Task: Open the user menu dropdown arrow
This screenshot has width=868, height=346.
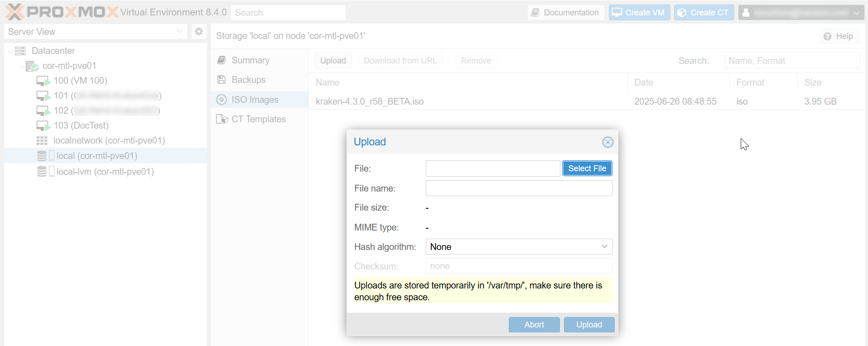Action: 856,13
